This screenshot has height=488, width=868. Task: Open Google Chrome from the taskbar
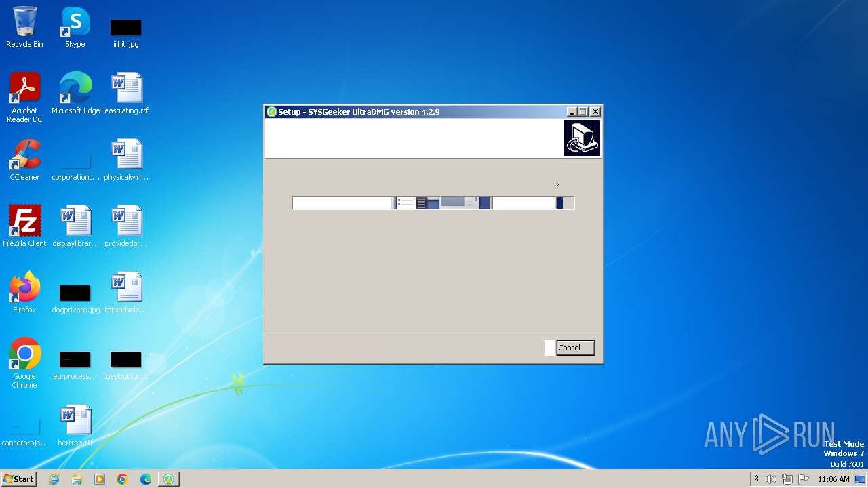click(123, 479)
